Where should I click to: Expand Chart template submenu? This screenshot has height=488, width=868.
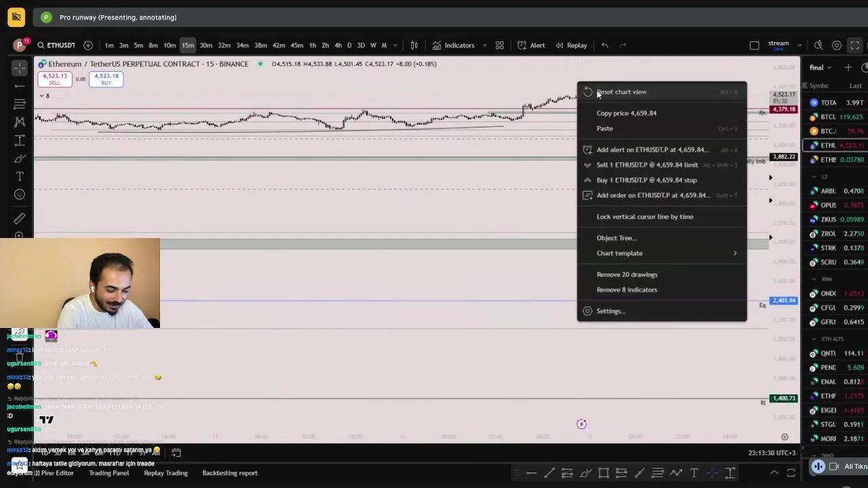(662, 253)
